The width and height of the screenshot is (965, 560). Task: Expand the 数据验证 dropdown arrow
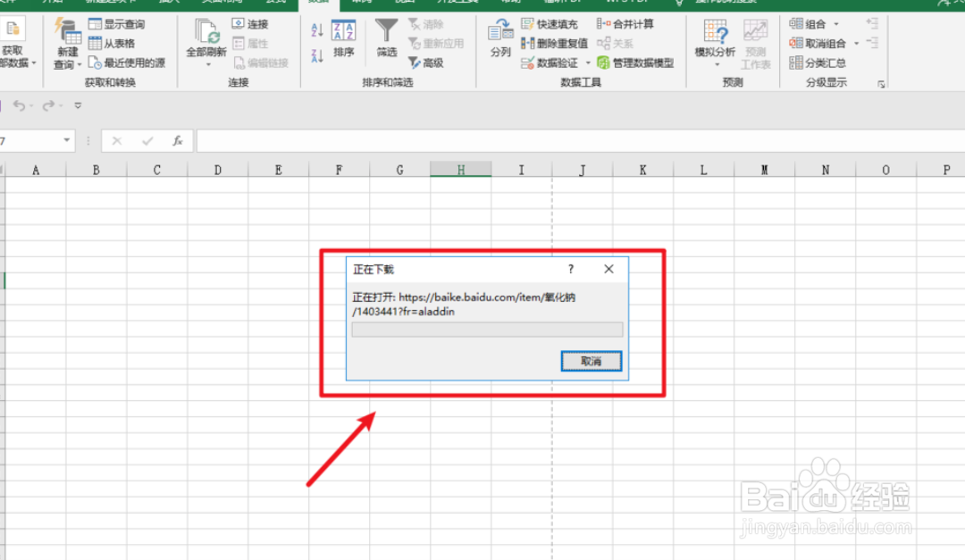click(588, 63)
